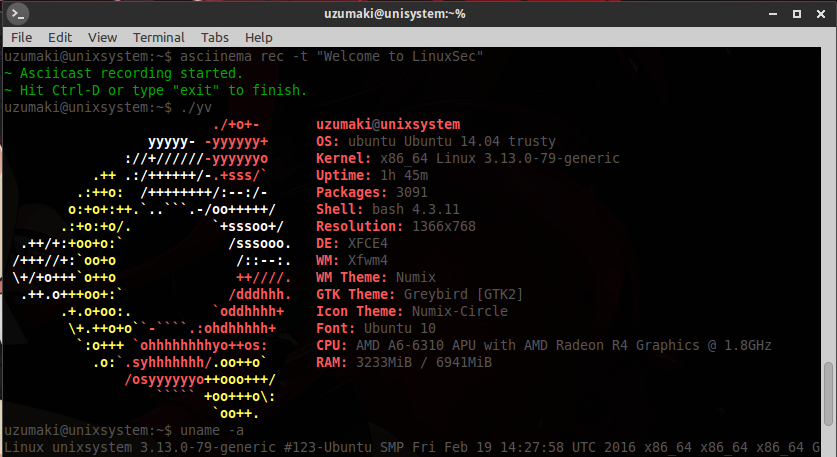Click the asciinema rec command line
The height and width of the screenshot is (457, 837).
(243, 57)
